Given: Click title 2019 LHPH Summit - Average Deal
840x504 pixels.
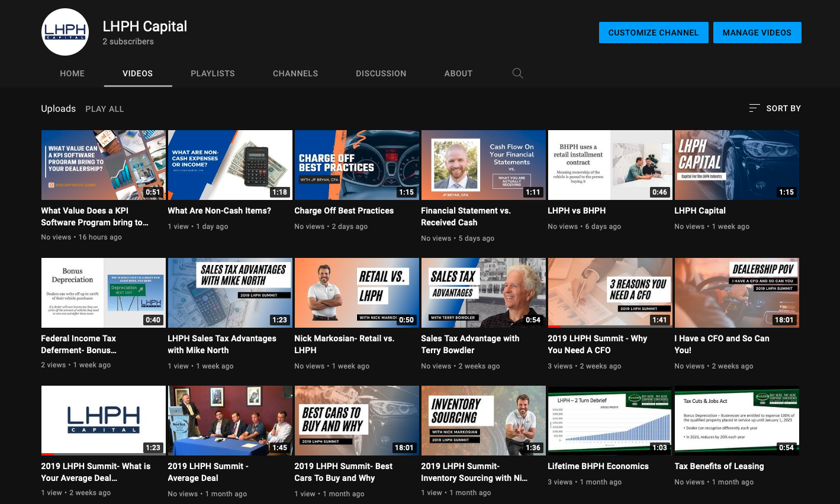Looking at the screenshot, I should coord(208,472).
